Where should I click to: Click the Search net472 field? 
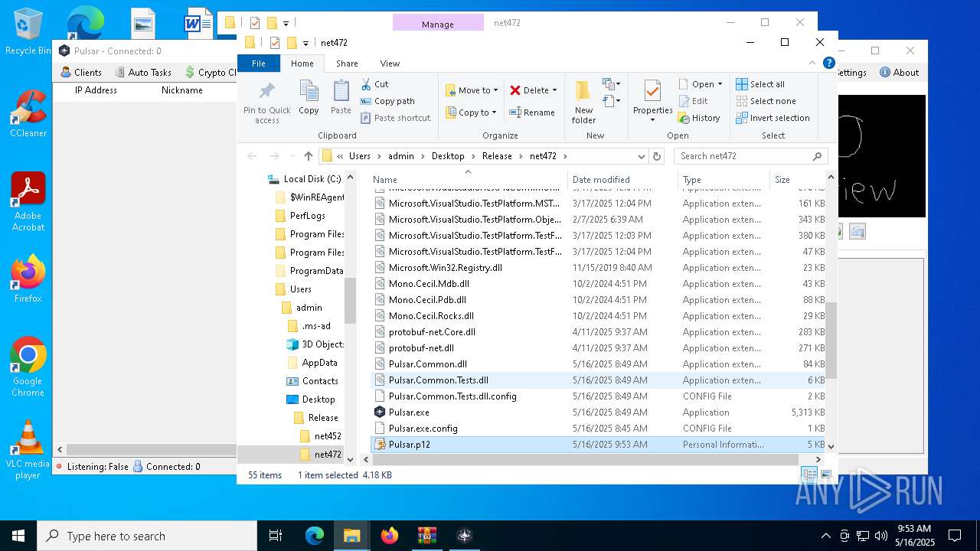tap(750, 156)
